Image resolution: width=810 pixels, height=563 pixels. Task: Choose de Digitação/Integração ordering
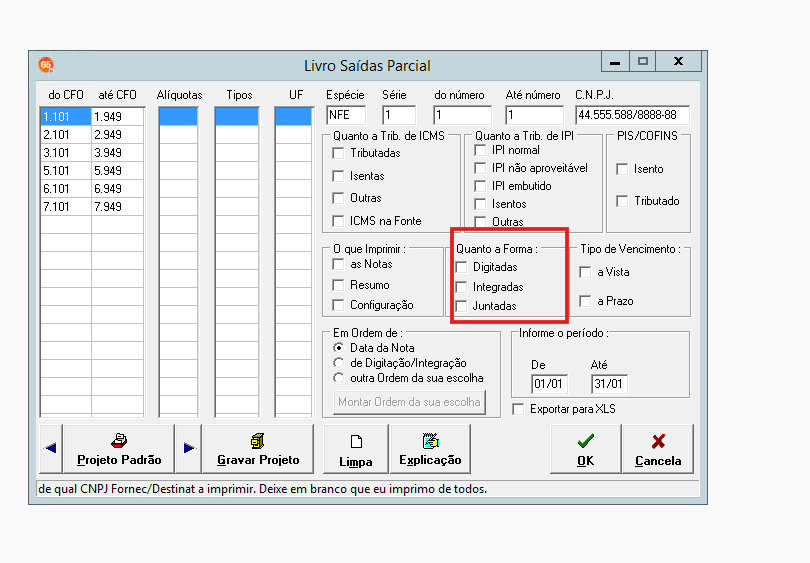click(x=338, y=363)
